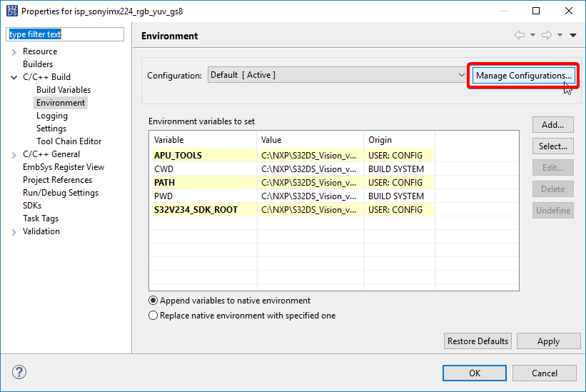The height and width of the screenshot is (392, 586).
Task: Select the CWD variable row
Action: point(334,169)
